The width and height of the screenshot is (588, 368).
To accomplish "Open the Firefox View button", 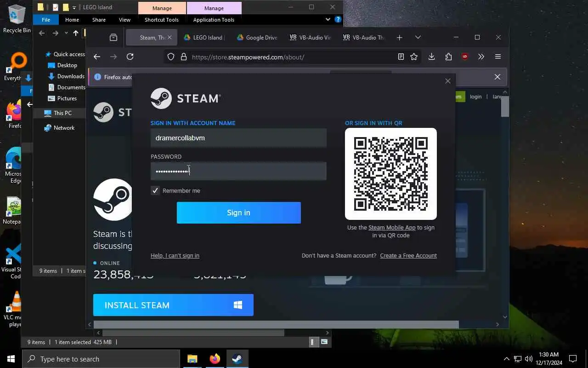I will point(113,38).
